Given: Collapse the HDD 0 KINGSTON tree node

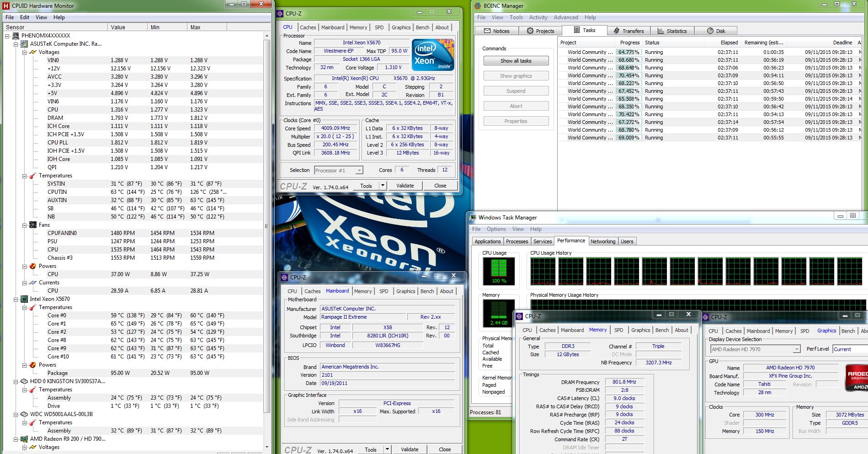Looking at the screenshot, I should coord(16,381).
